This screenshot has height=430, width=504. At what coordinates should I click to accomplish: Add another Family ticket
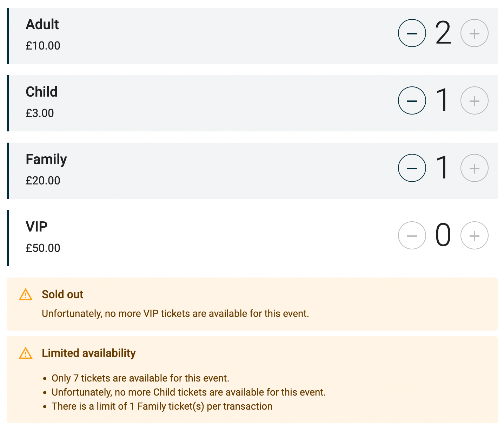coord(474,168)
